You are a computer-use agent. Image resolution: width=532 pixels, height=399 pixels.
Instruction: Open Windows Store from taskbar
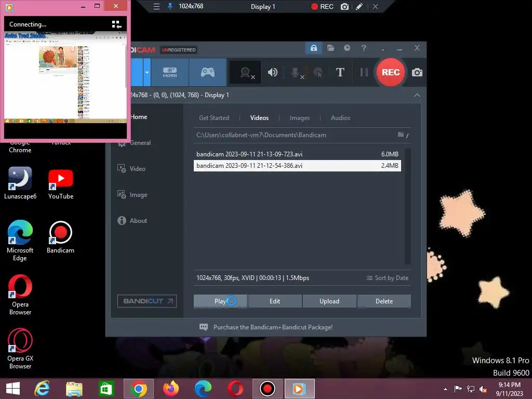[x=106, y=389]
